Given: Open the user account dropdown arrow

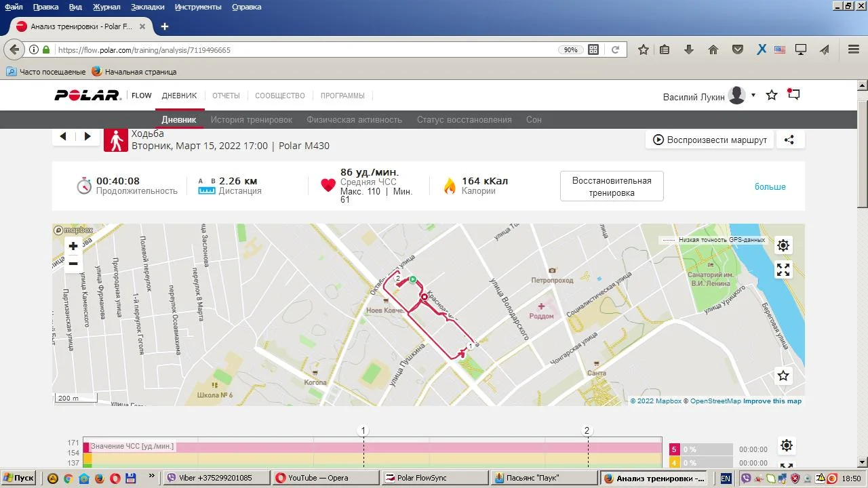Looking at the screenshot, I should [753, 95].
